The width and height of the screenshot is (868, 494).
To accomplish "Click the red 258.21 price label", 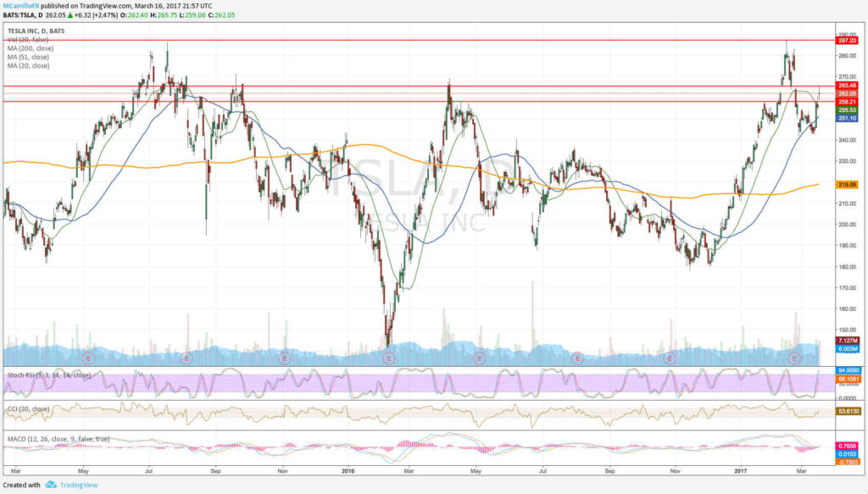I will pyautogui.click(x=847, y=102).
